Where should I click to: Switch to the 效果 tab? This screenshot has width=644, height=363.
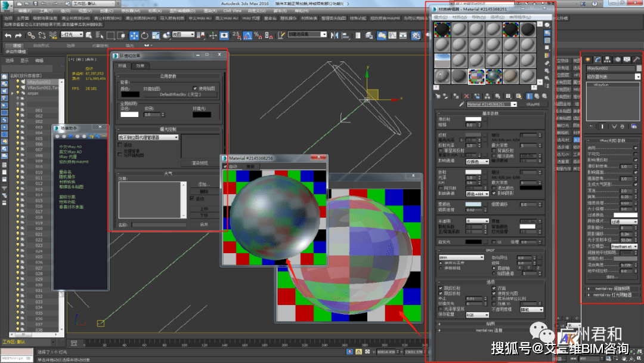click(x=141, y=66)
